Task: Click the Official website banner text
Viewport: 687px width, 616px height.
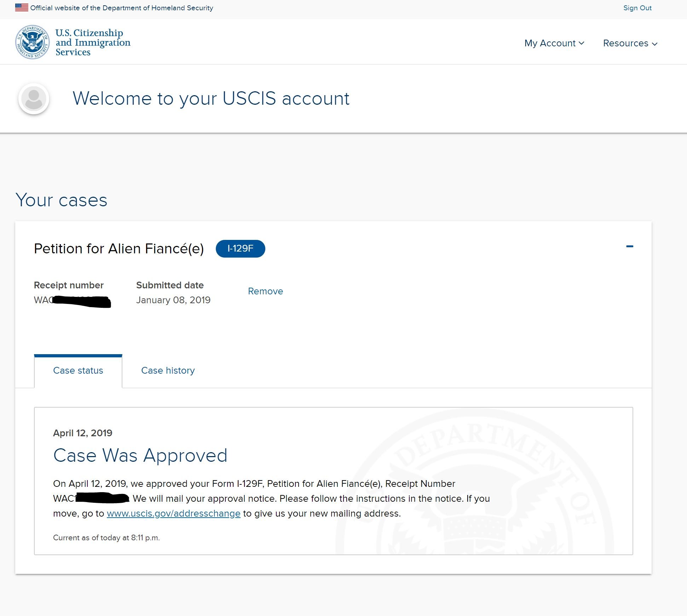Action: (122, 8)
